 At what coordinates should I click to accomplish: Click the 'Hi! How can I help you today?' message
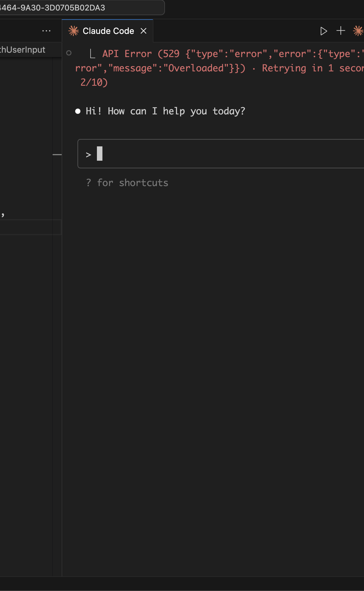click(x=165, y=111)
